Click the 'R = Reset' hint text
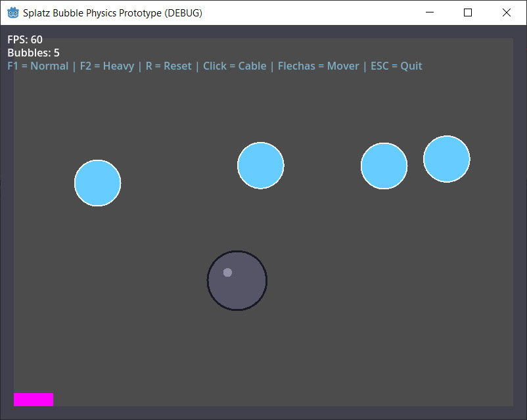Viewport: 527px width, 420px height. click(x=168, y=66)
